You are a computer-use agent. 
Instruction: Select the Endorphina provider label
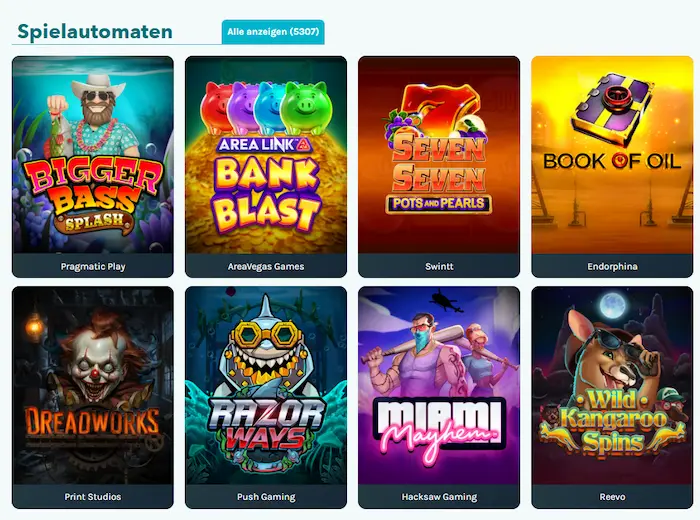[x=612, y=266]
